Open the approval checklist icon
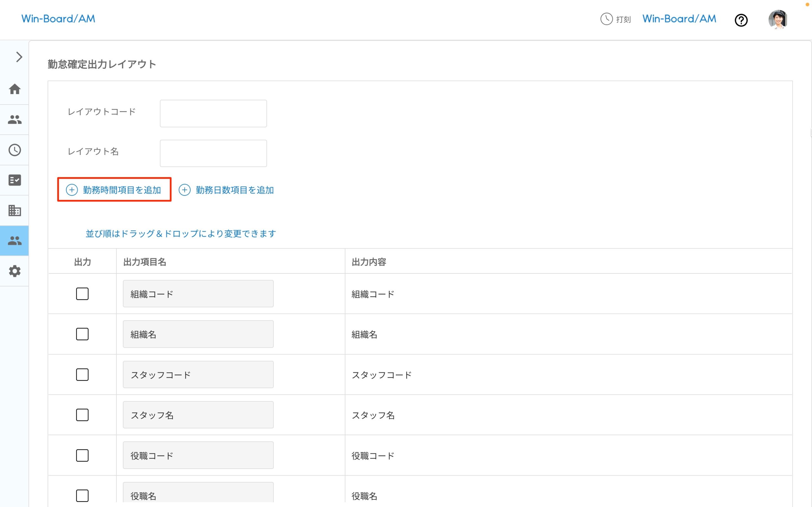812x507 pixels. coord(14,180)
